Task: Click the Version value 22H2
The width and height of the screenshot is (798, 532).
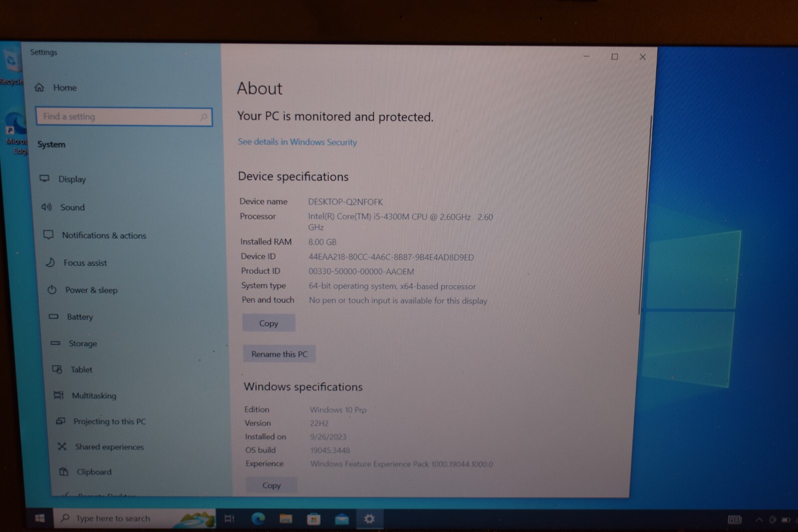Action: (x=319, y=423)
